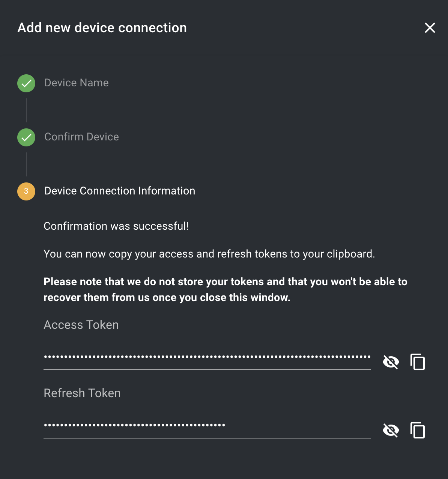Copy the refresh token to clipboard
Viewport: 448px width, 479px height.
coord(418,430)
